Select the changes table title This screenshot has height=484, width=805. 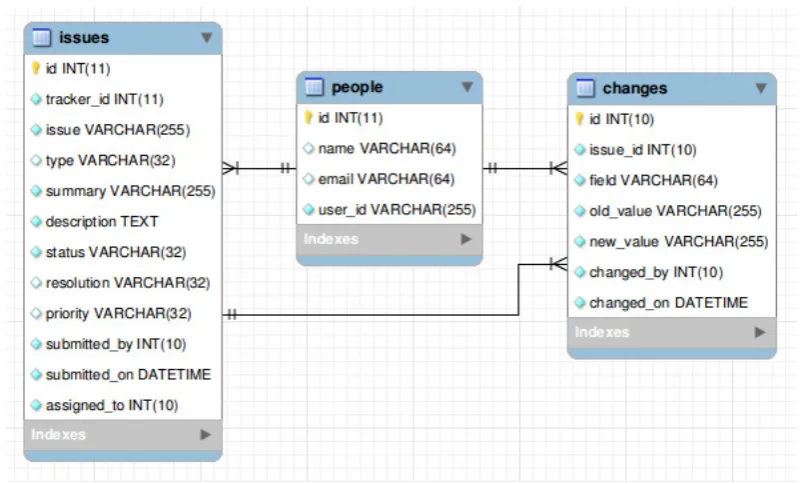point(635,88)
